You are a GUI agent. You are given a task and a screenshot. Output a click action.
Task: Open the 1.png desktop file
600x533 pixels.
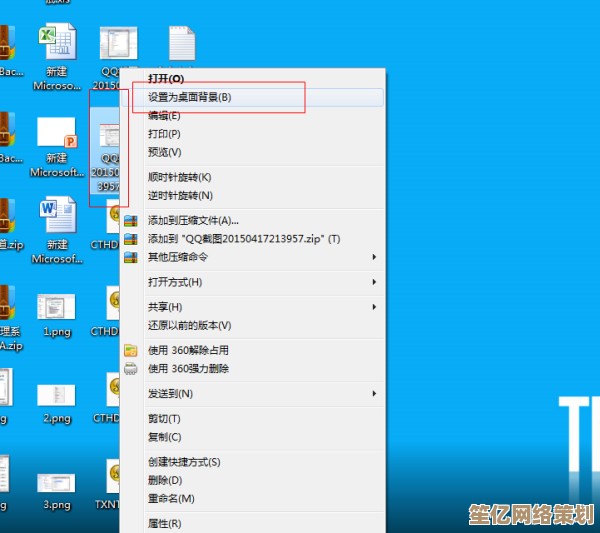click(x=56, y=311)
